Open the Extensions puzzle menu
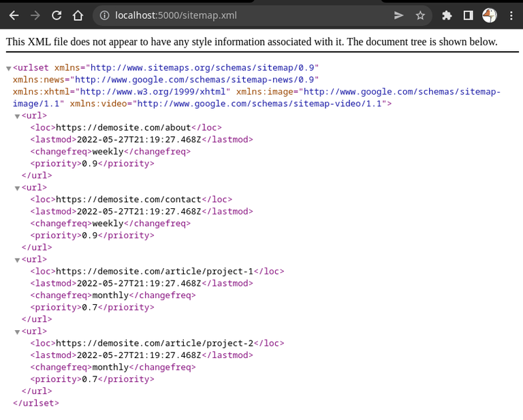This screenshot has height=420, width=523. click(447, 16)
